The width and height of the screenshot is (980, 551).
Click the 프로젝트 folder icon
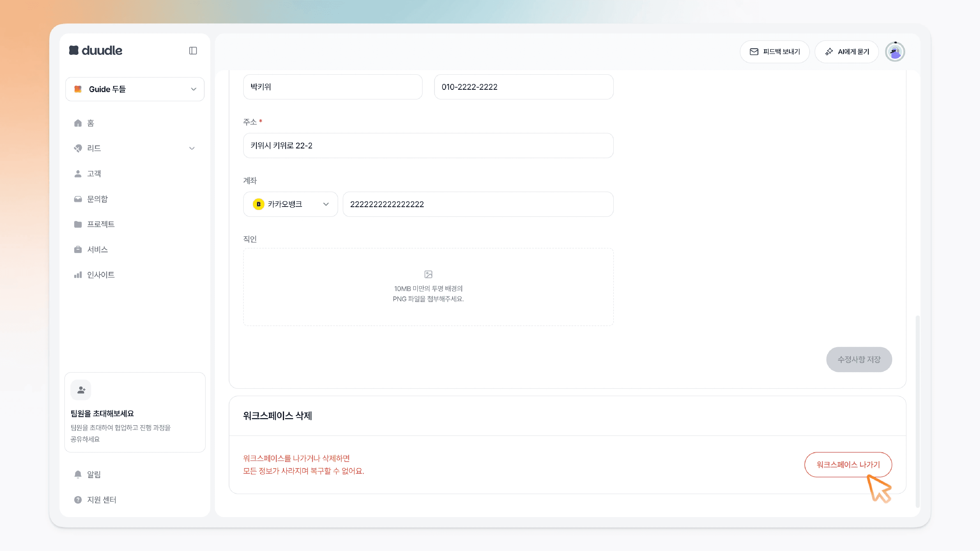click(78, 224)
